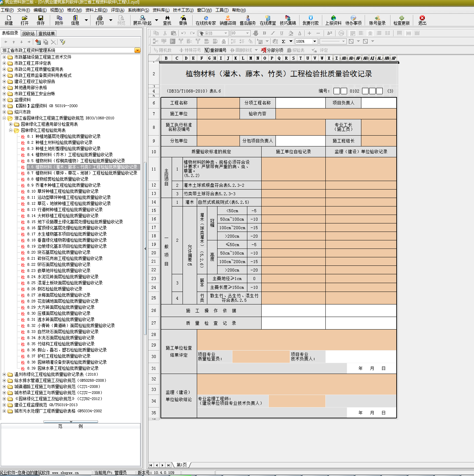Click the 打印 printer icon
Viewport: 474px width, 476px height.
(100, 20)
